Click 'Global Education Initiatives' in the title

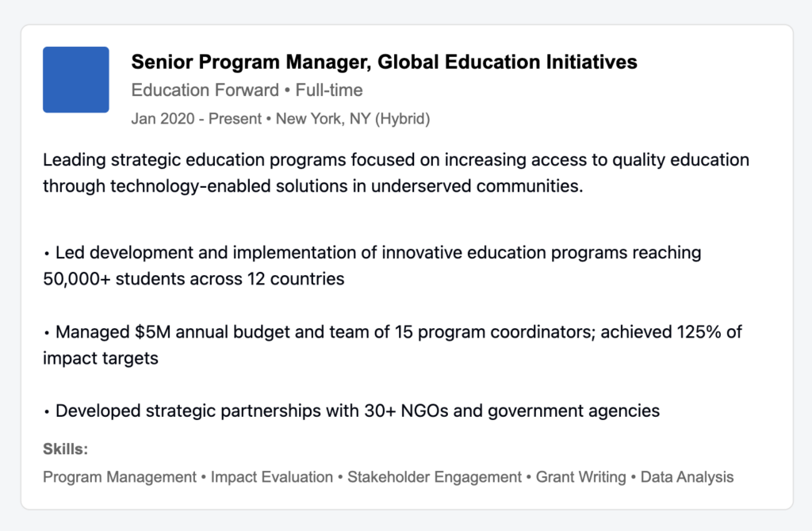(x=507, y=62)
